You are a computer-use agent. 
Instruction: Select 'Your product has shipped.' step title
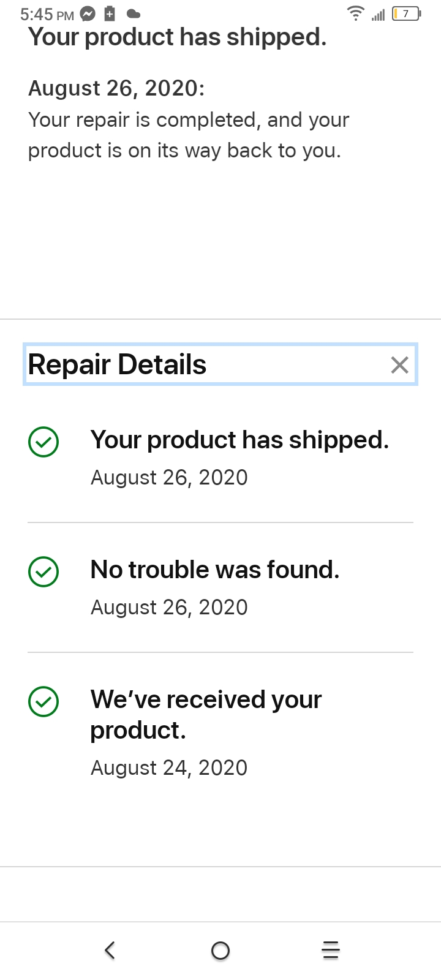(x=239, y=440)
